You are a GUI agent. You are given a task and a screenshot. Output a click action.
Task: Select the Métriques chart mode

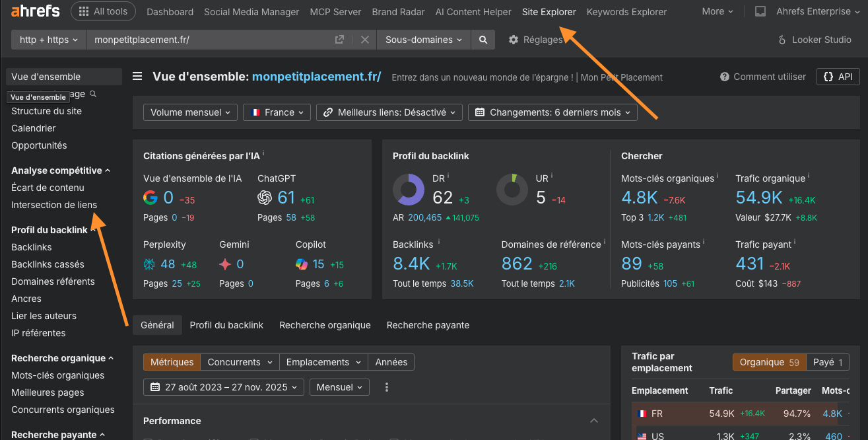(172, 362)
